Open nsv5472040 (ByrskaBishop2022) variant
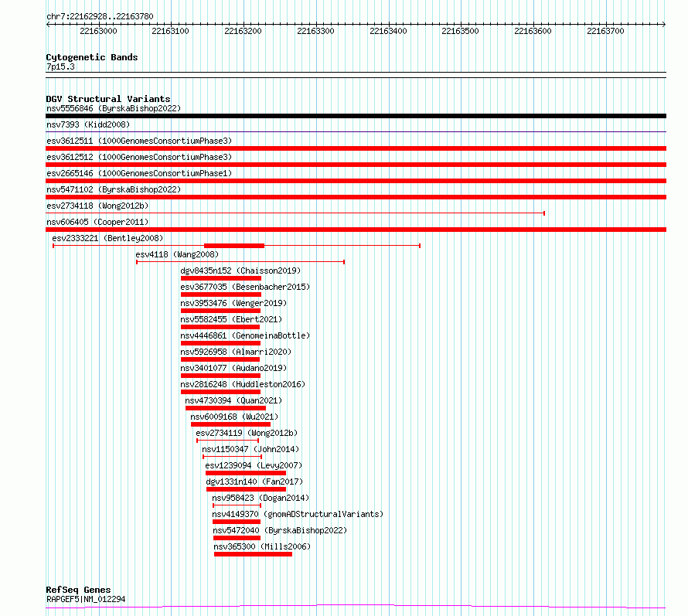The width and height of the screenshot is (688, 616). pos(280,530)
